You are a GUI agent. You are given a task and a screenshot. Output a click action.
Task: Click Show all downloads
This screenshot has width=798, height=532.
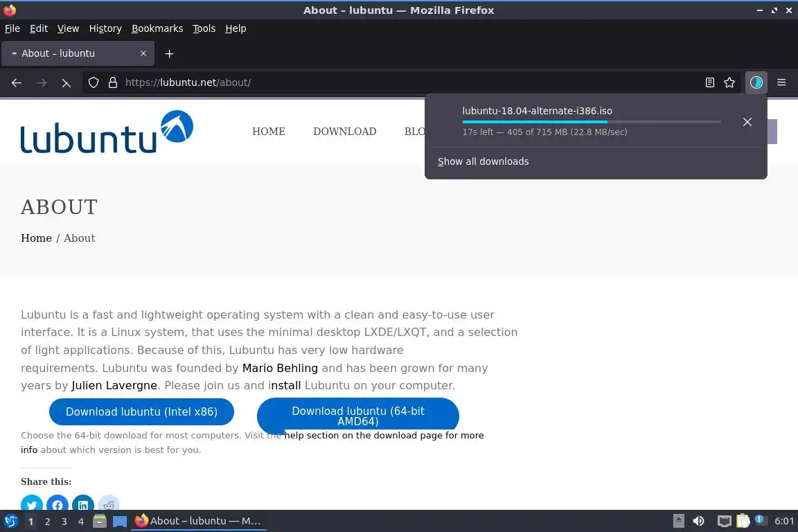click(483, 161)
